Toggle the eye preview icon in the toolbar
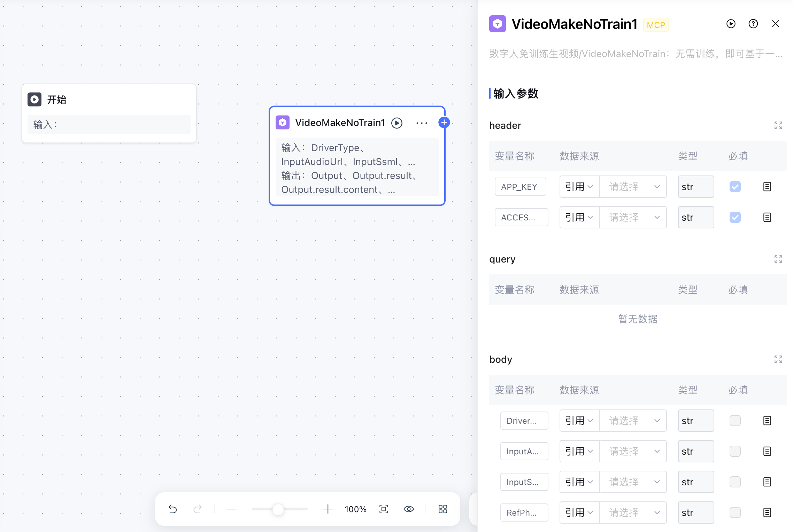This screenshot has width=793, height=532. (409, 509)
